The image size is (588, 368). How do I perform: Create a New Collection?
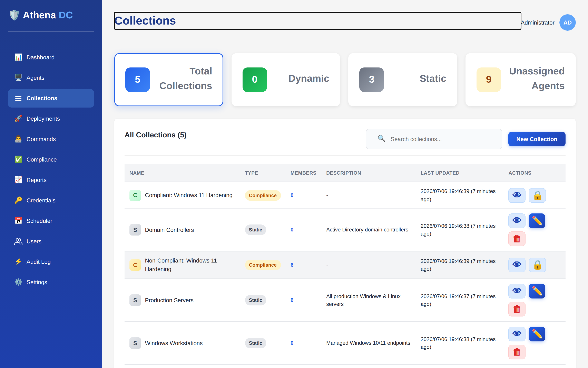click(x=537, y=139)
